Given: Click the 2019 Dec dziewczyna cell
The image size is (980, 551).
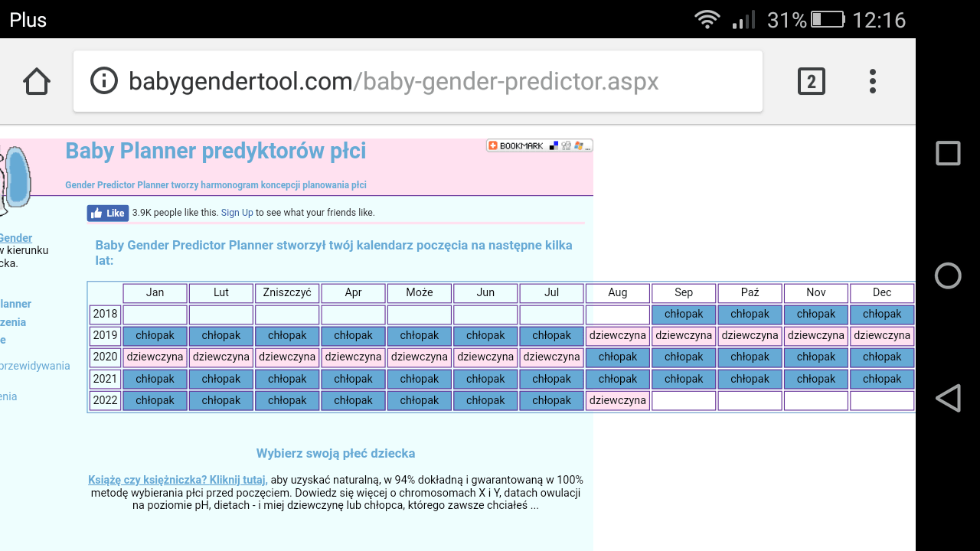Looking at the screenshot, I should coord(882,335).
